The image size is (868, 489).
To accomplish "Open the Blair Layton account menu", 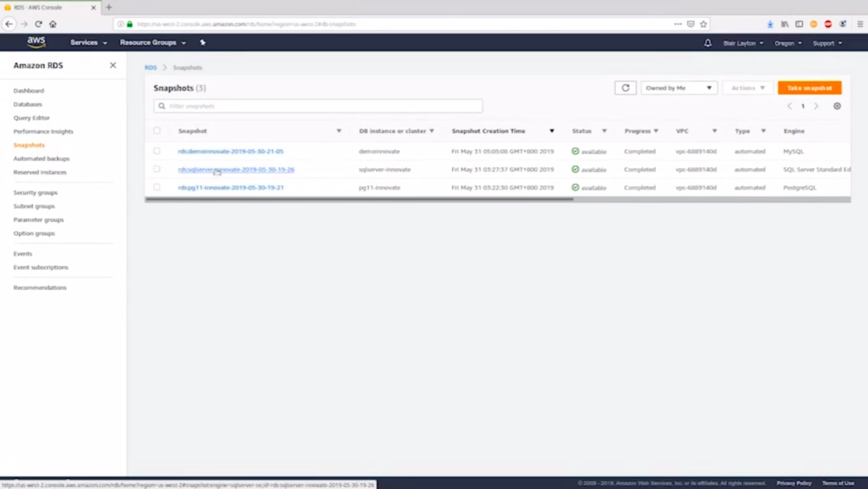I will pos(743,43).
